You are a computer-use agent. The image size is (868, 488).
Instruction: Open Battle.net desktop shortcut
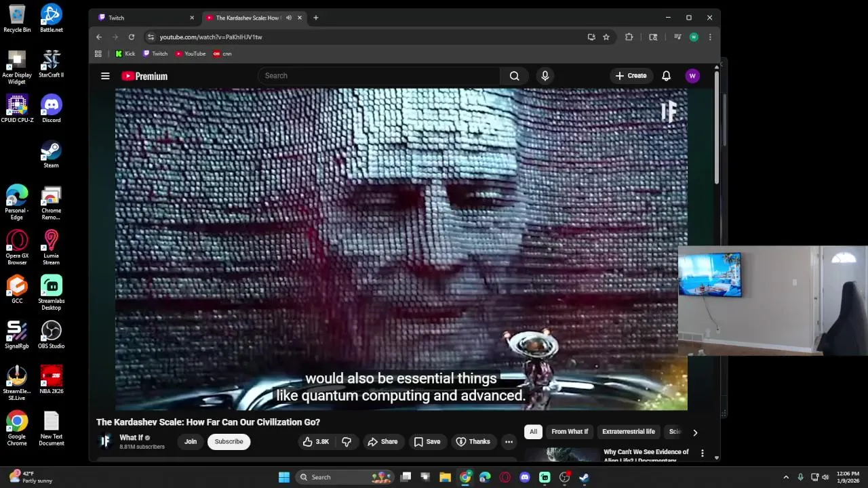pos(52,18)
